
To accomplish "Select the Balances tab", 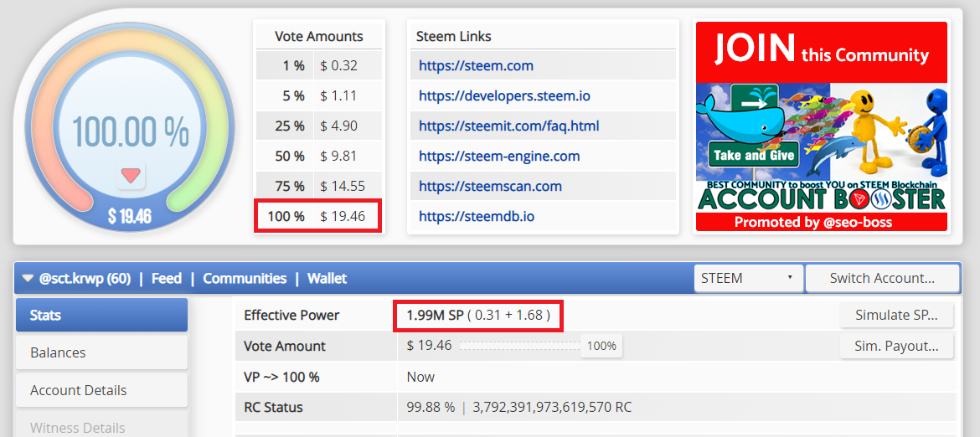I will (101, 352).
